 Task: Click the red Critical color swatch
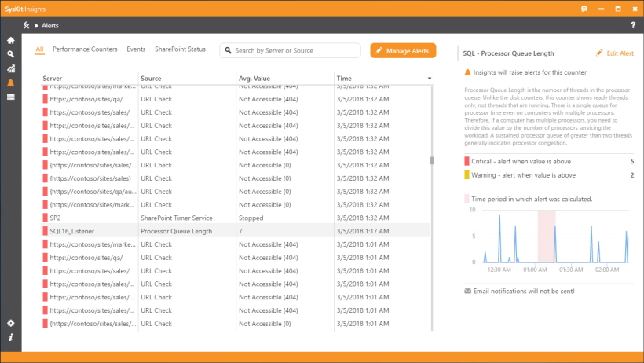coord(467,162)
